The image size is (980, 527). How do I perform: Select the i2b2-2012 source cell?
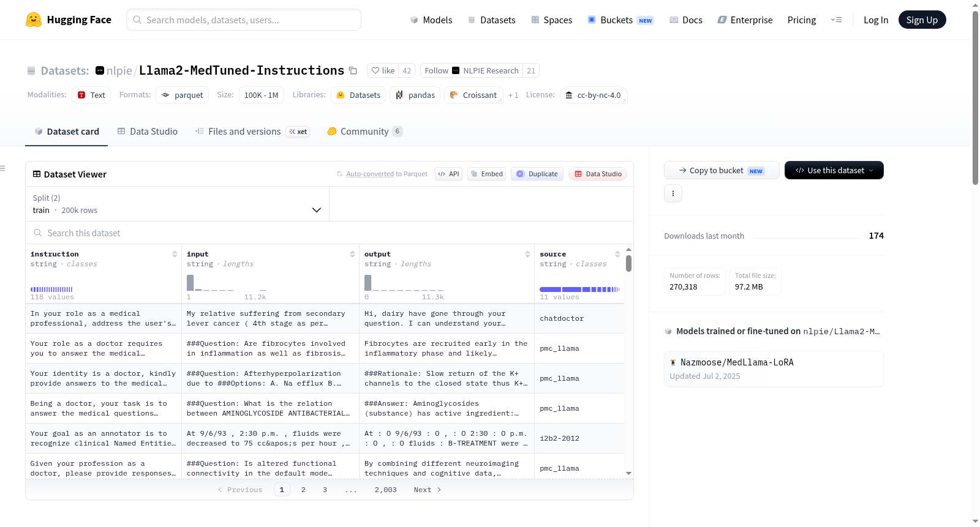579,438
